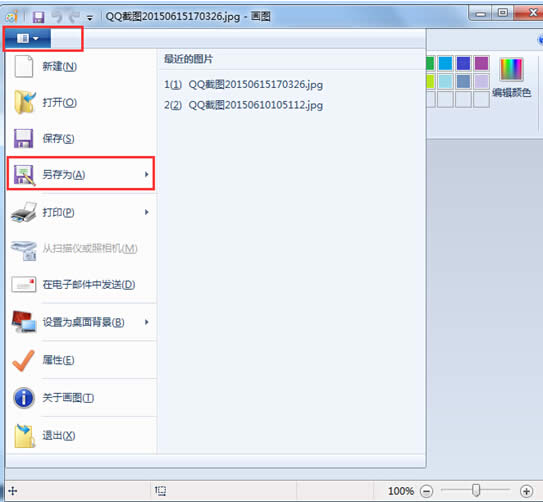Click the Save As icon in menu

coord(24,174)
